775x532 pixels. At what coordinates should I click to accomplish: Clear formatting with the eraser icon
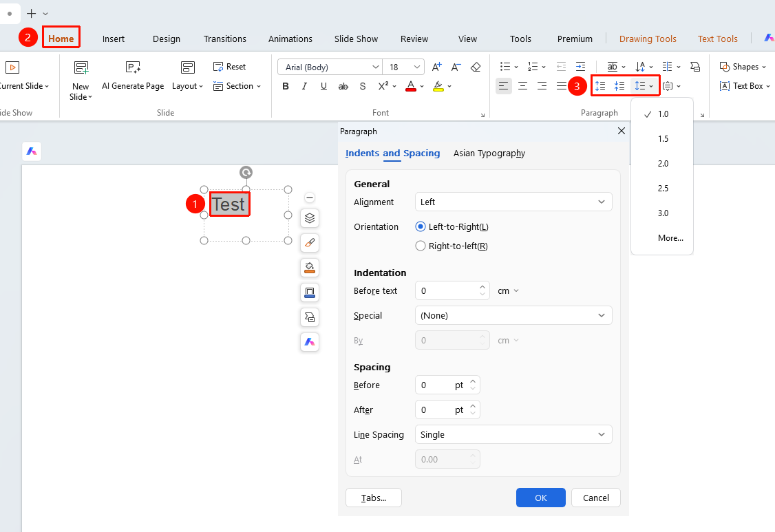point(476,67)
